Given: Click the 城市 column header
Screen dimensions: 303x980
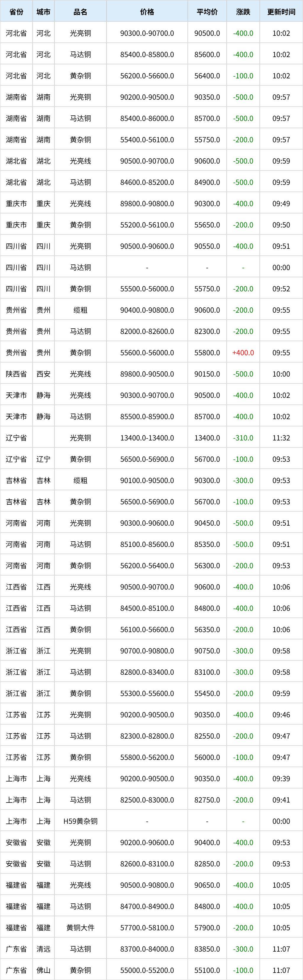Looking at the screenshot, I should [43, 12].
